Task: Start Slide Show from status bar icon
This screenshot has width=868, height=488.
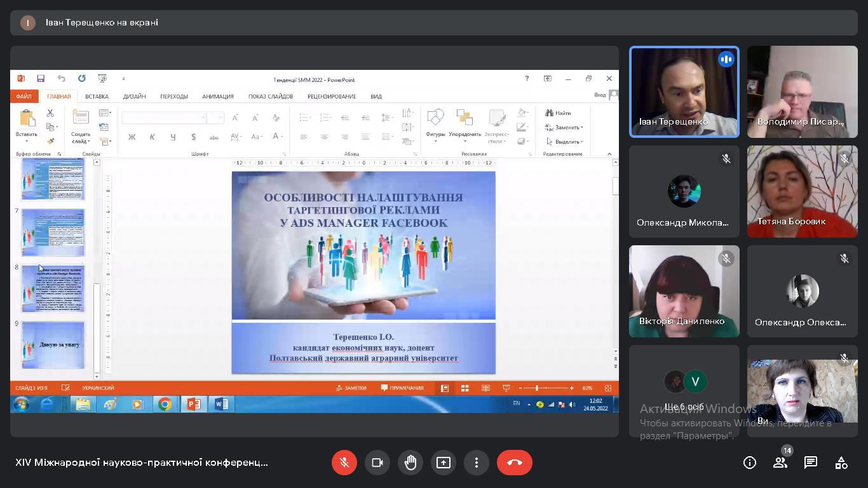Action: pyautogui.click(x=506, y=388)
